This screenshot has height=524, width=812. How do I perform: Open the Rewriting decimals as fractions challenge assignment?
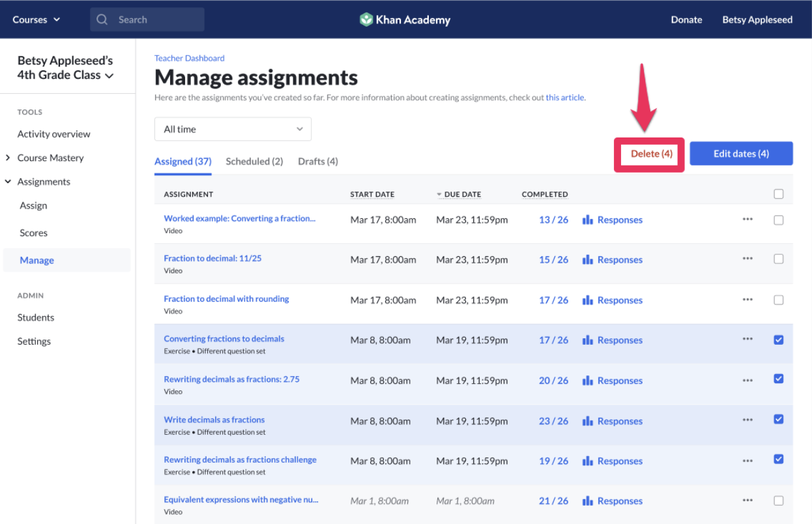[x=240, y=459]
